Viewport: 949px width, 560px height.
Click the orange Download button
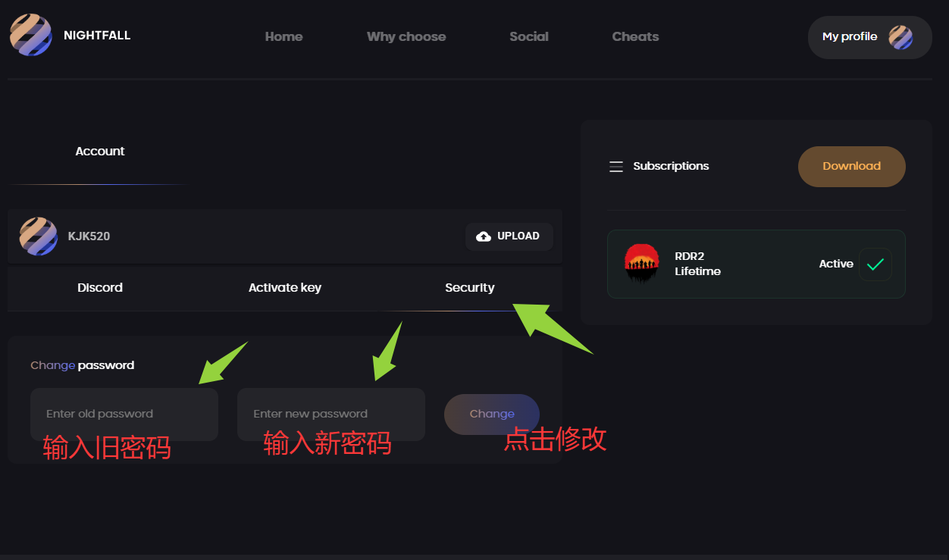(852, 167)
